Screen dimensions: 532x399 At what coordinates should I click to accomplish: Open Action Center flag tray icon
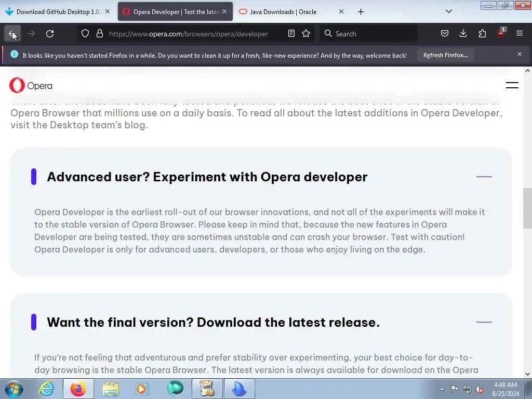(454, 389)
